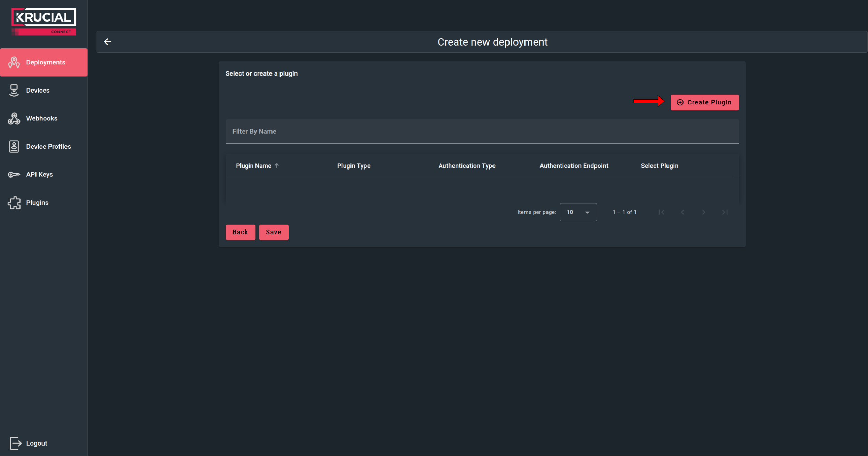Viewport: 868px width, 456px height.
Task: Select the API Keys key icon
Action: (x=14, y=174)
